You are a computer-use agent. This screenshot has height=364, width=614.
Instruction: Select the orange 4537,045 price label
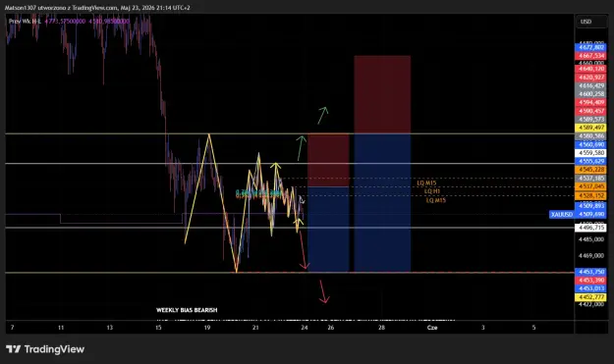pos(590,186)
